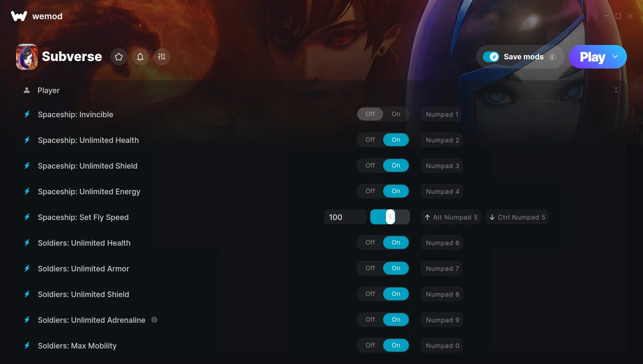
Task: Turn off Spaceship: Unlimited Shield
Action: (x=370, y=165)
